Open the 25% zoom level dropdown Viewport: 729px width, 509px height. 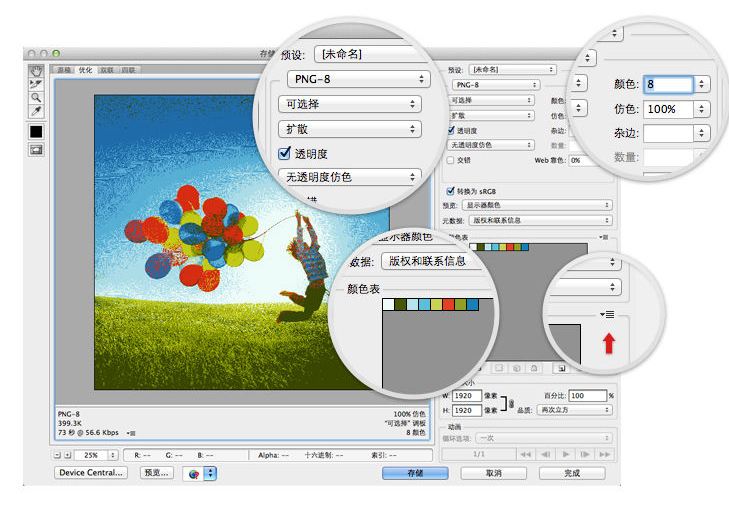point(96,455)
